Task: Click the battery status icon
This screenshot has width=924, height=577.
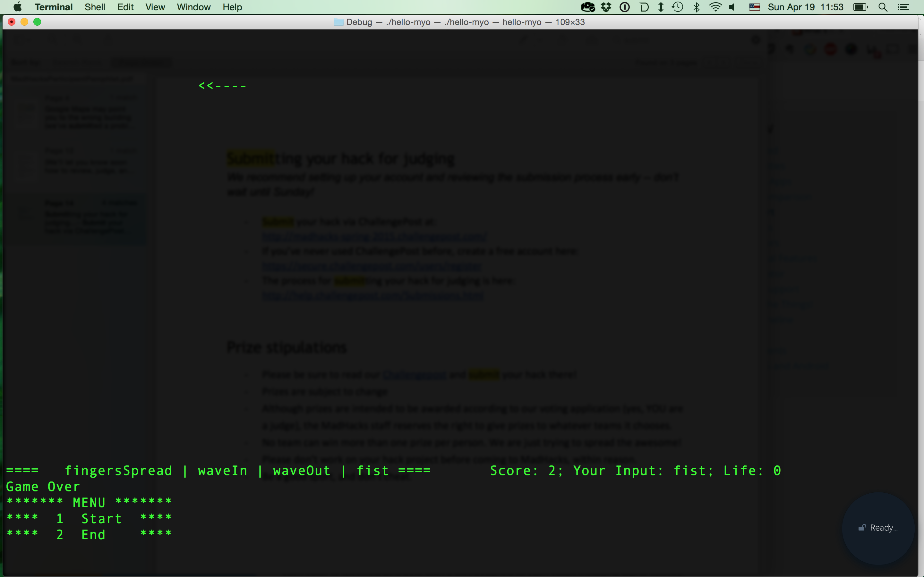Action: pyautogui.click(x=860, y=7)
